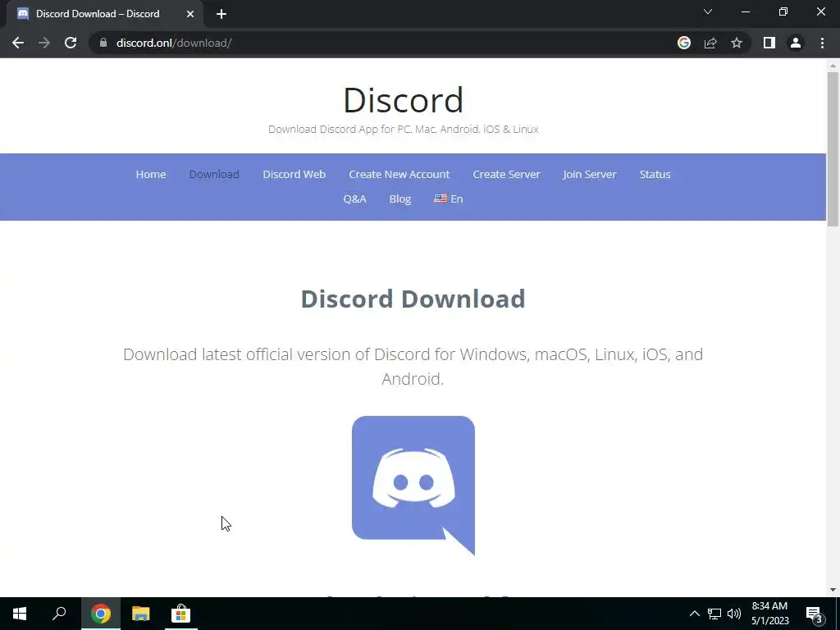View site security lock info
This screenshot has height=630, width=840.
coord(103,43)
